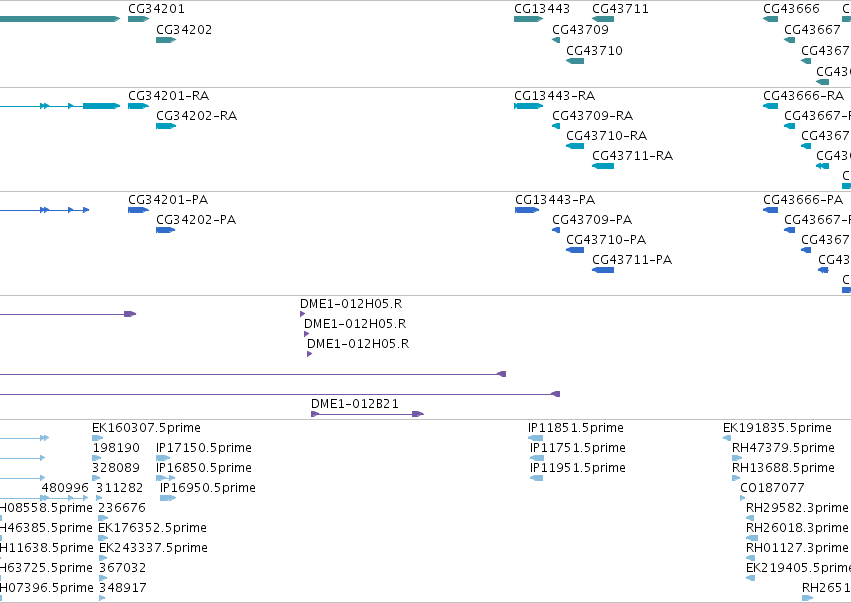Open the CG34202-PA protein feature

click(x=166, y=230)
